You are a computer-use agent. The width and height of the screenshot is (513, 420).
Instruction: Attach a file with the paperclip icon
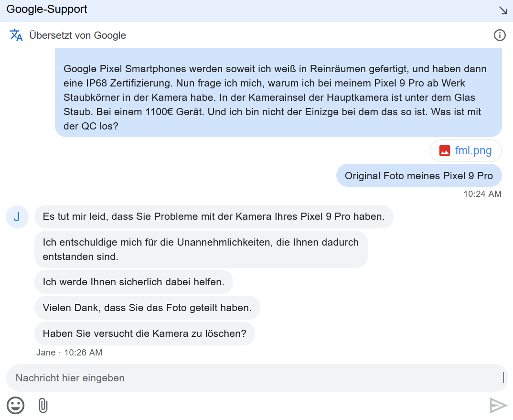point(43,406)
